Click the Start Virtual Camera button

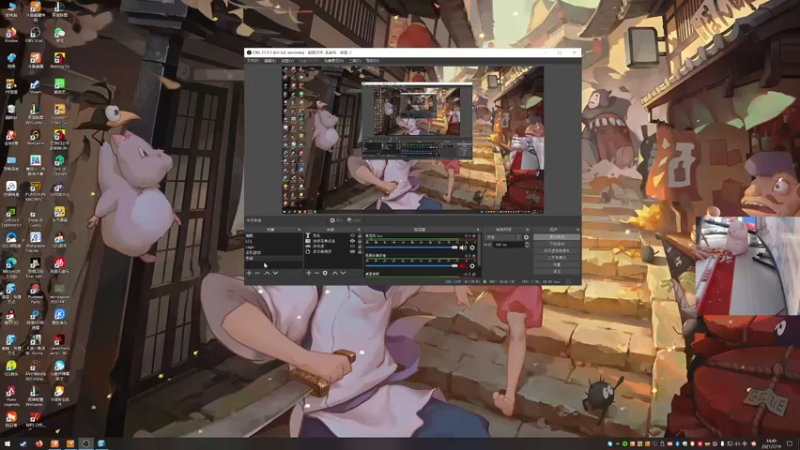[556, 251]
